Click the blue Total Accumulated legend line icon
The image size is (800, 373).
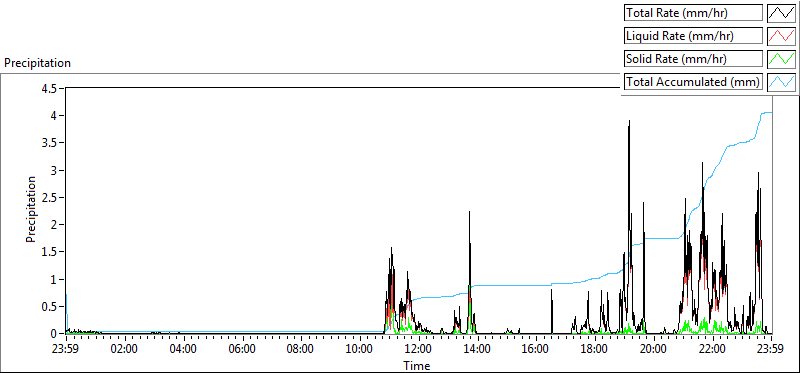click(x=781, y=82)
